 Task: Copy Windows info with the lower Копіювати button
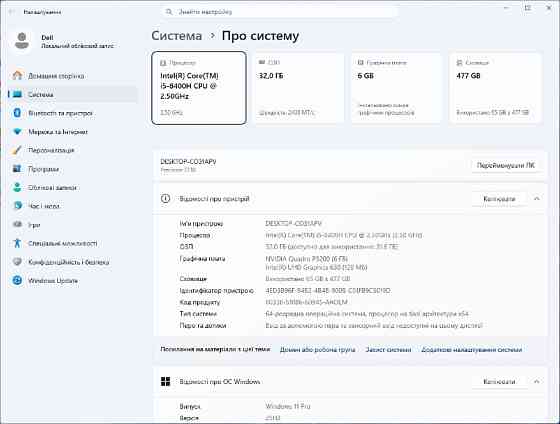(499, 381)
